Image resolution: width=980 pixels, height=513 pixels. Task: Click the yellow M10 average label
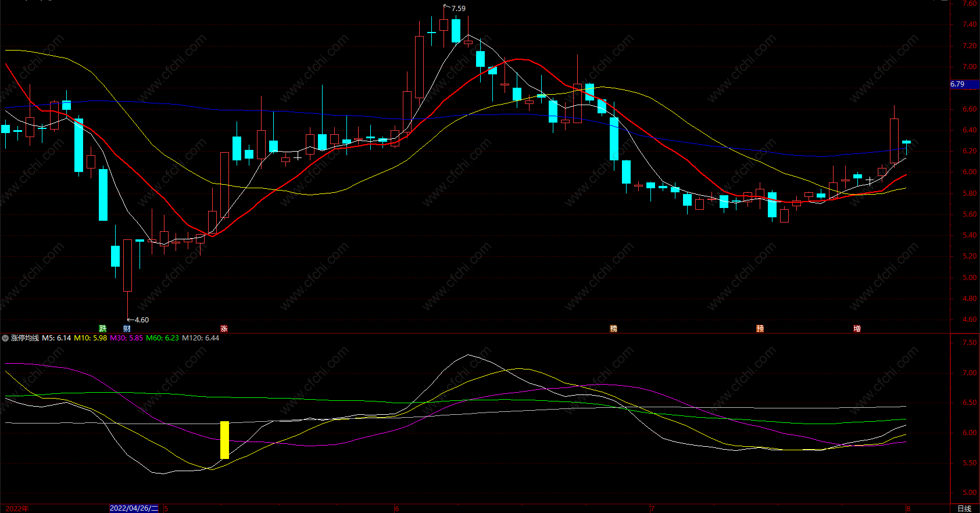pos(90,338)
